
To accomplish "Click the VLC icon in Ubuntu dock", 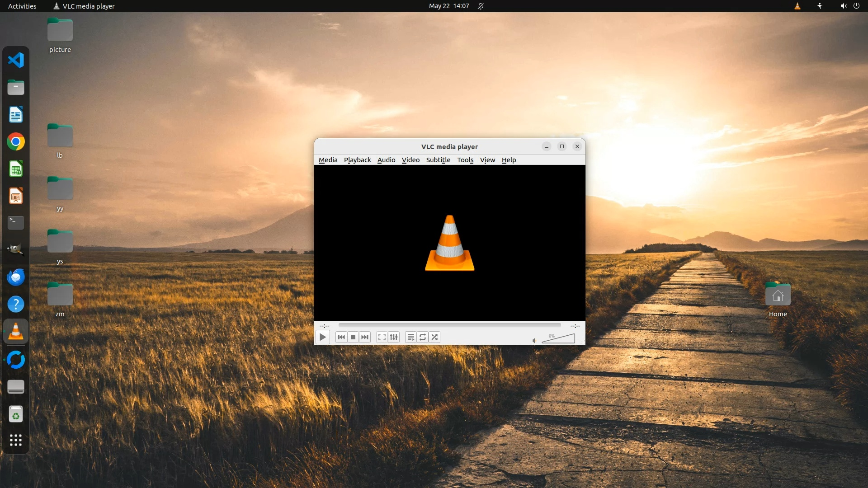I will click(16, 332).
